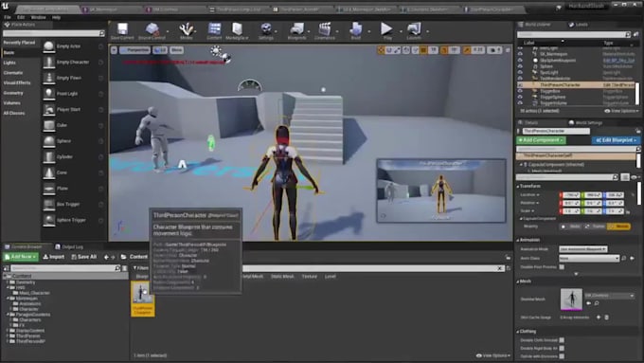Collapse the Clothing section
The image size is (644, 363).
click(518, 332)
